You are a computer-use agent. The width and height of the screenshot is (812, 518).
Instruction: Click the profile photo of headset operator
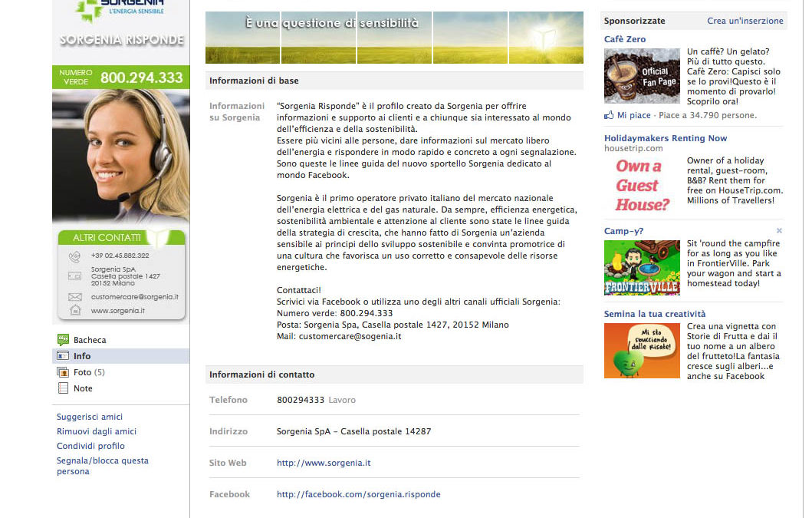pos(120,156)
